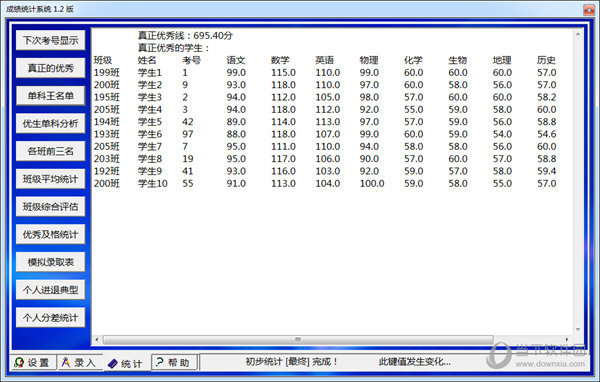Image resolution: width=600 pixels, height=382 pixels.
Task: Click the 194班 class cell
Action: click(107, 122)
